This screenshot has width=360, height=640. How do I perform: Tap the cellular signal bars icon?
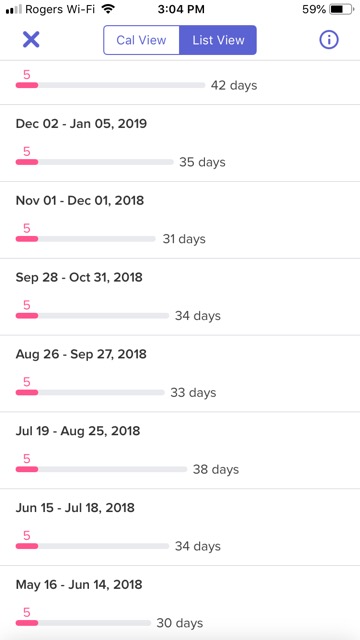coord(13,10)
